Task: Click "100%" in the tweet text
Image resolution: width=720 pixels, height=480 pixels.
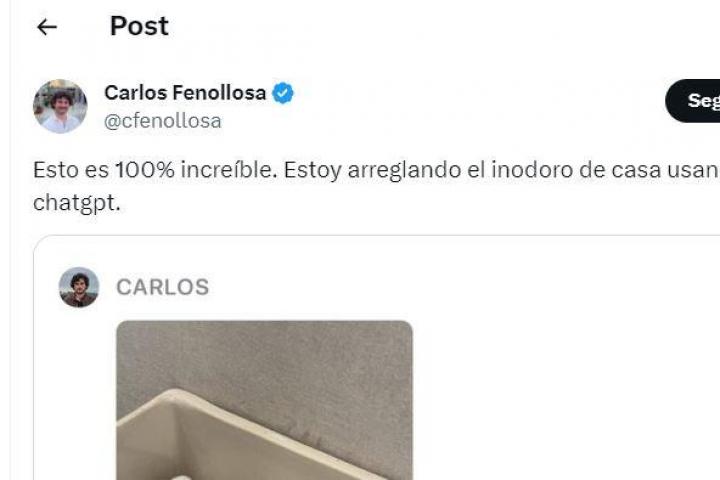Action: [145, 170]
